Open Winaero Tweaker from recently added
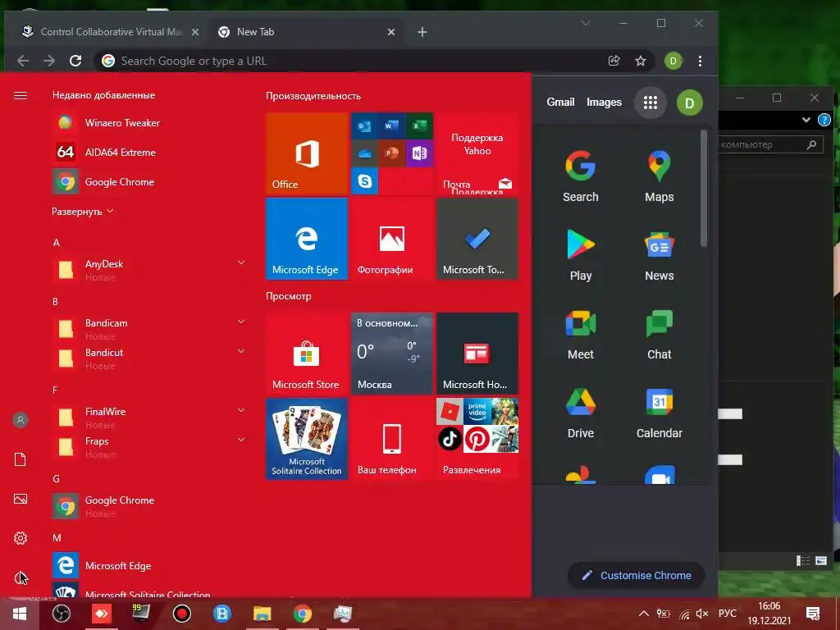 coord(149,123)
